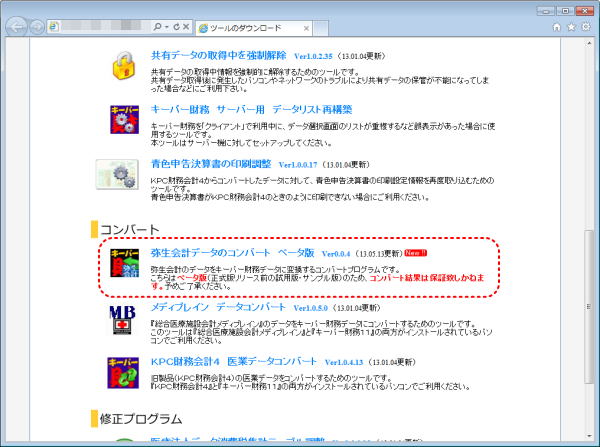Select the ツールのダウンロード tab
The width and height of the screenshot is (600, 447).
click(254, 28)
